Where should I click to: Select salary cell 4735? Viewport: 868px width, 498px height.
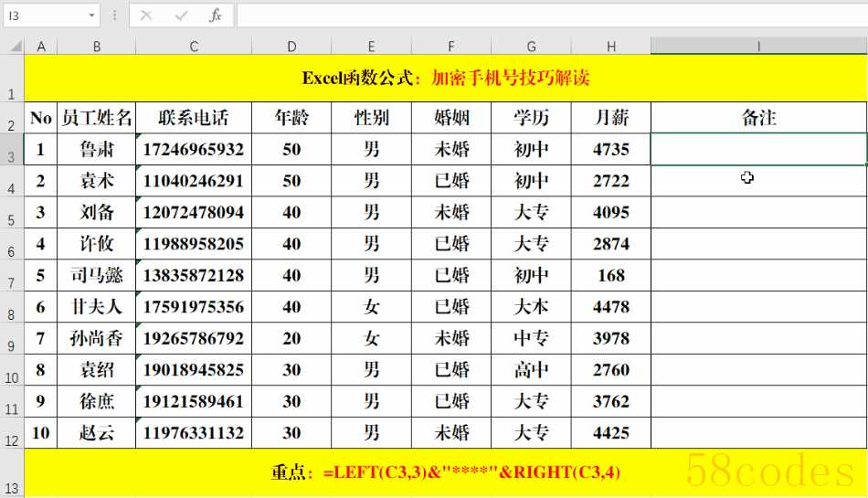pyautogui.click(x=611, y=149)
